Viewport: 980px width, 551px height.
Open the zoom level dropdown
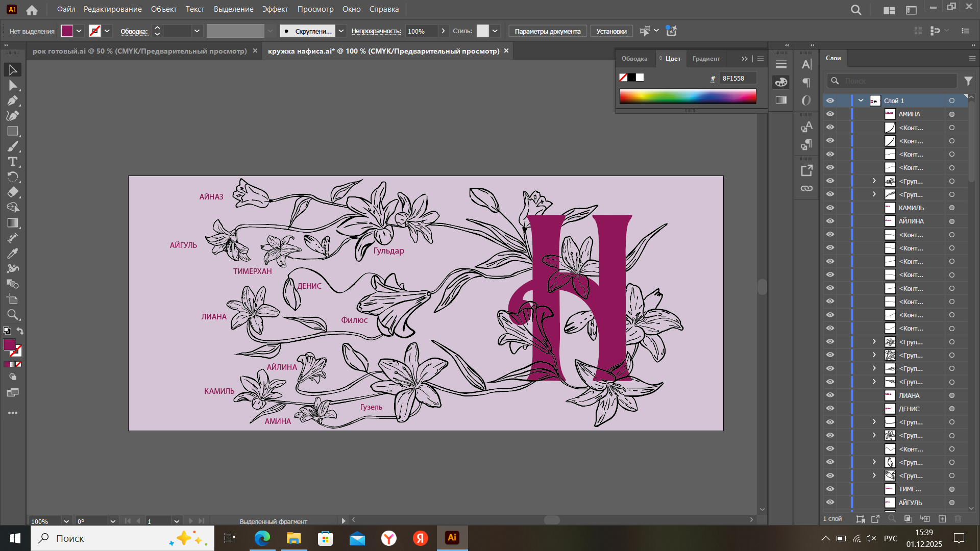pyautogui.click(x=66, y=521)
